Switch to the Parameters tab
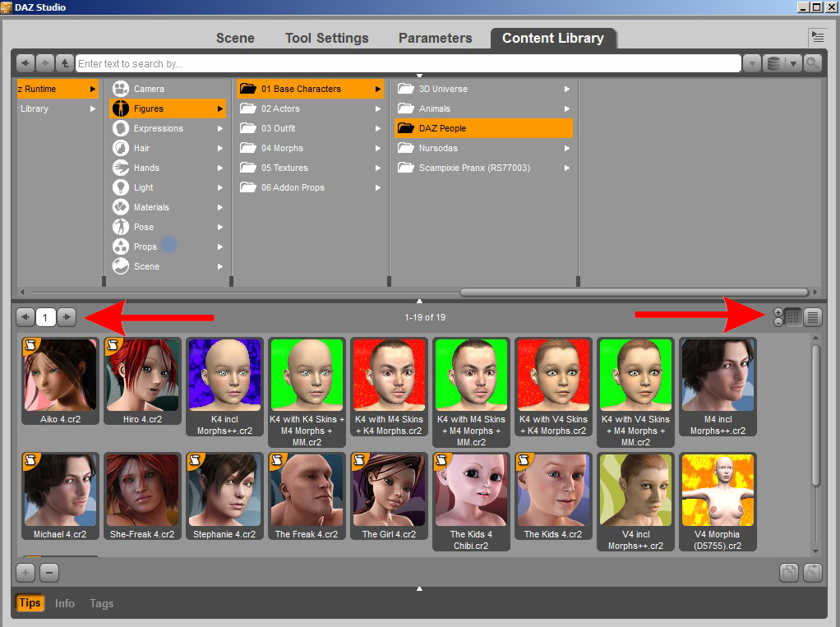 click(x=435, y=38)
